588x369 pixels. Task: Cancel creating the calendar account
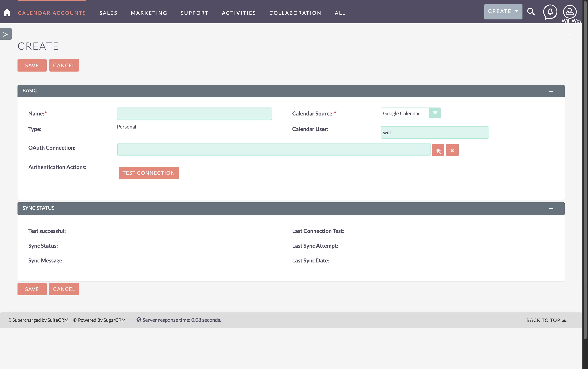[x=64, y=65]
